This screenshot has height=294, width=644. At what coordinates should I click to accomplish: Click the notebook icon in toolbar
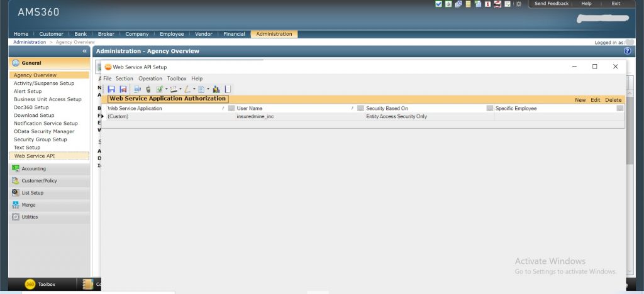coord(228,89)
